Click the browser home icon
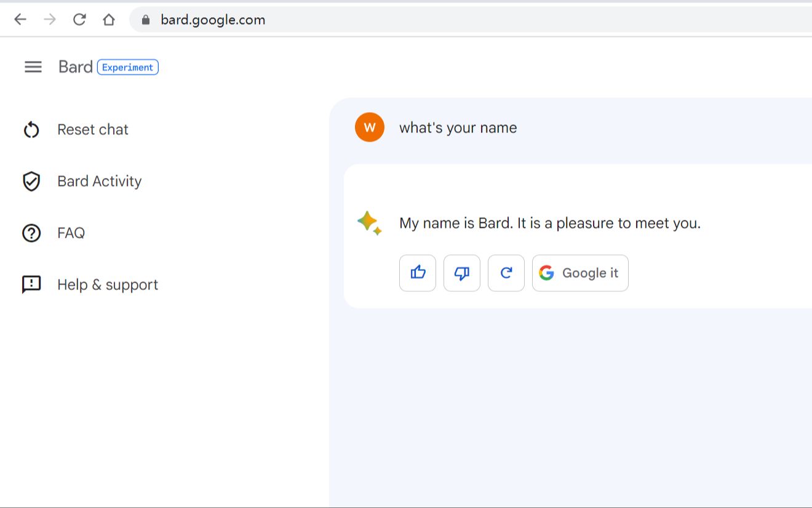 click(x=109, y=19)
